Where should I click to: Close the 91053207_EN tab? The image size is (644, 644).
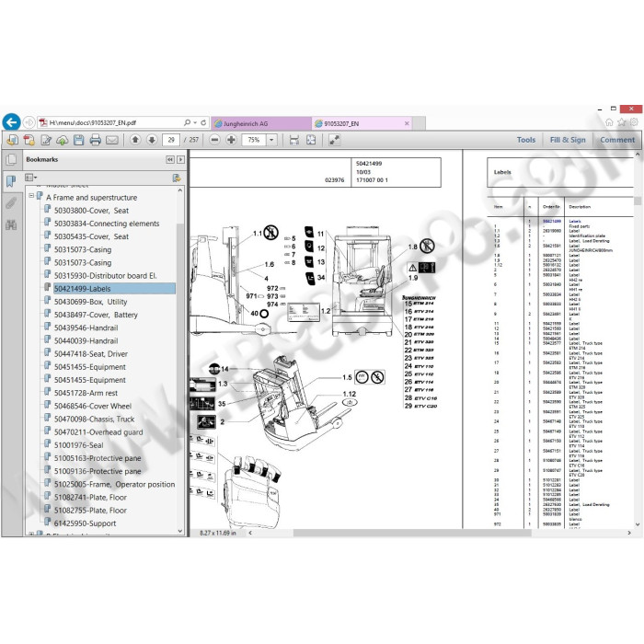click(407, 123)
